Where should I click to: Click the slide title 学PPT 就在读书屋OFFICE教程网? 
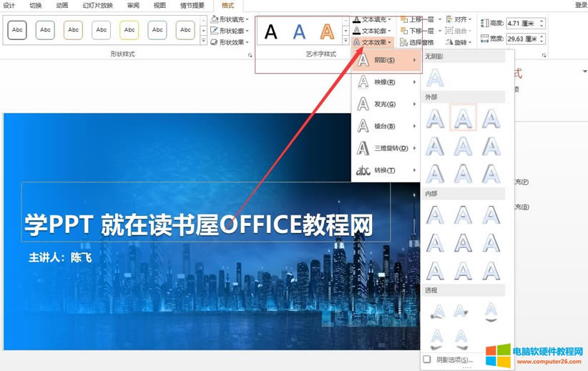click(x=198, y=225)
